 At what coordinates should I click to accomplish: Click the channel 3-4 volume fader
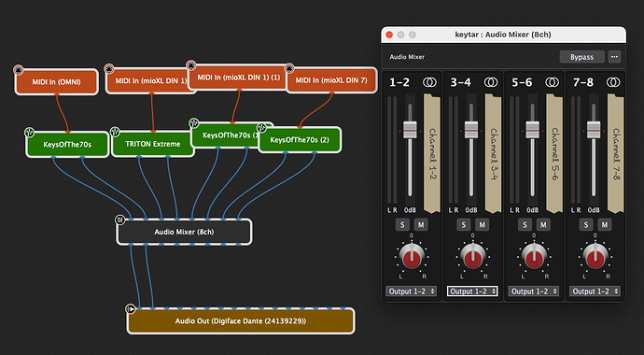pyautogui.click(x=471, y=130)
